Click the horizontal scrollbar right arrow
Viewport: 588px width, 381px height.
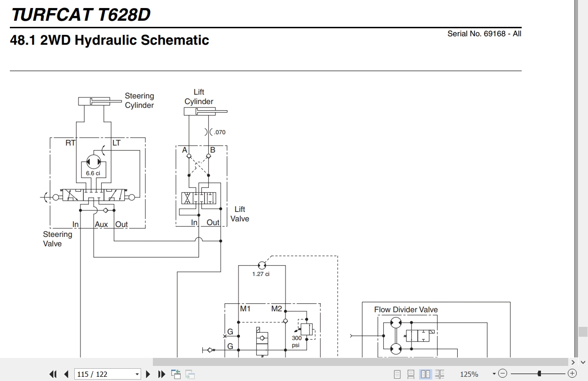tap(572, 362)
